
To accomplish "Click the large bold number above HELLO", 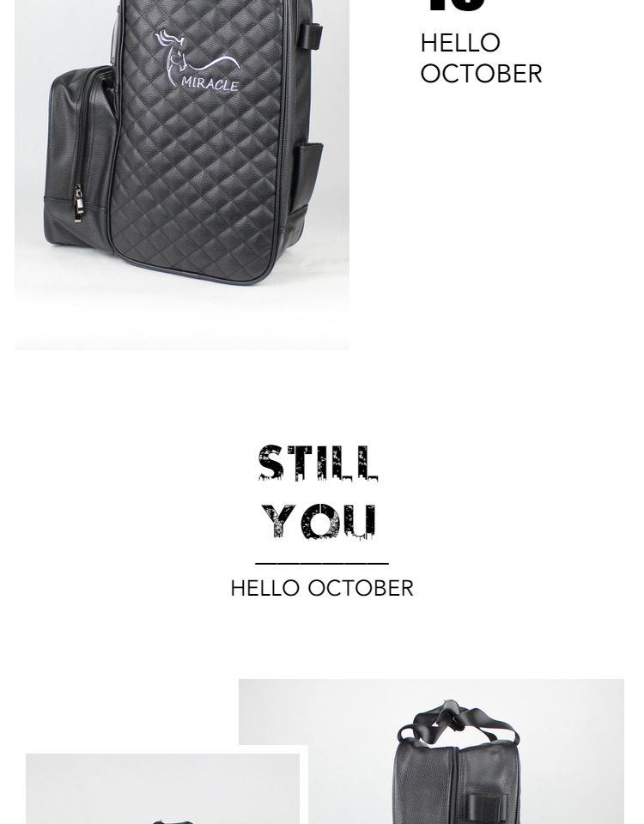I will pos(456,6).
